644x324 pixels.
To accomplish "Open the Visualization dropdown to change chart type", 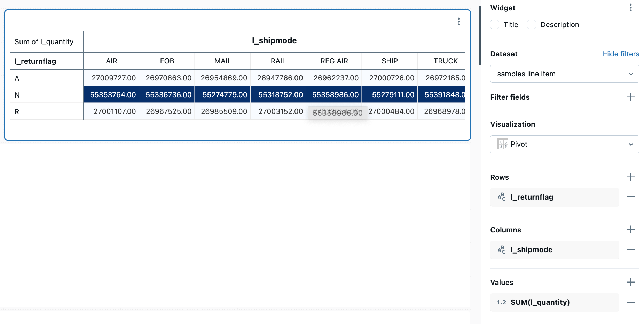I will pyautogui.click(x=564, y=144).
